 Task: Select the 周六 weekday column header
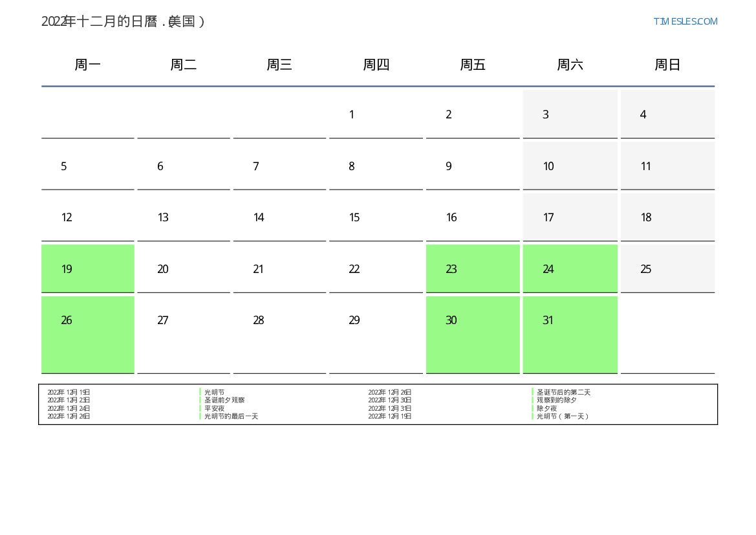coord(570,65)
